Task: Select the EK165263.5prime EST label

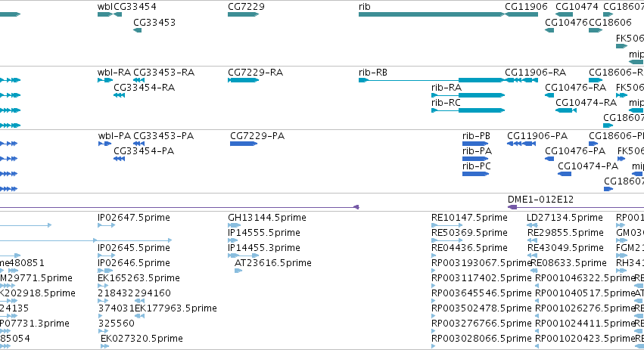Action: (x=138, y=278)
